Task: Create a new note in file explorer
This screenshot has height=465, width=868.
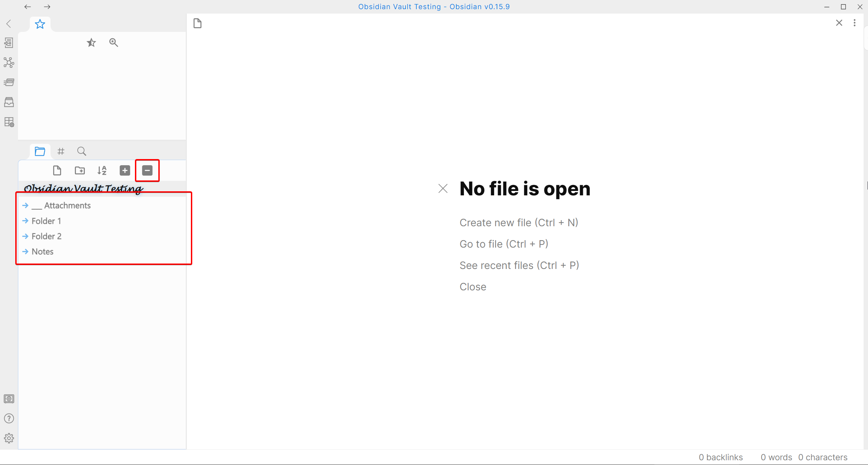Action: [x=57, y=170]
